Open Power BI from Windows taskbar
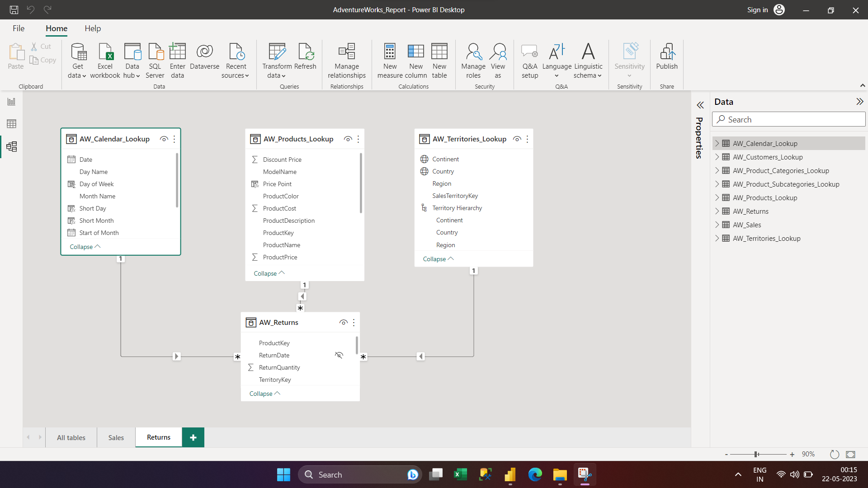868x488 pixels. point(510,475)
